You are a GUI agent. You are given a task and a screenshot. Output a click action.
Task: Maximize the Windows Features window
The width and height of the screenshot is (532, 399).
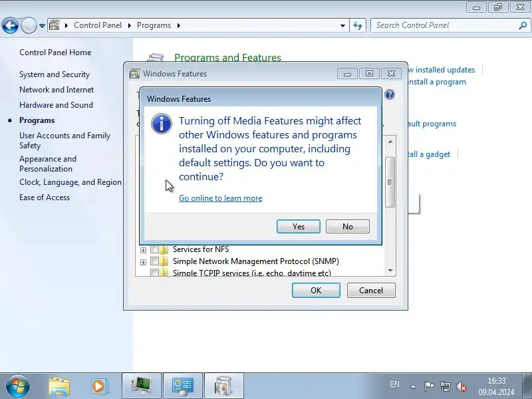(x=369, y=74)
